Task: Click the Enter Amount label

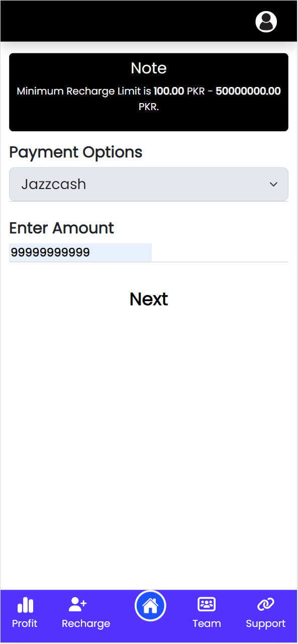Action: [x=62, y=228]
